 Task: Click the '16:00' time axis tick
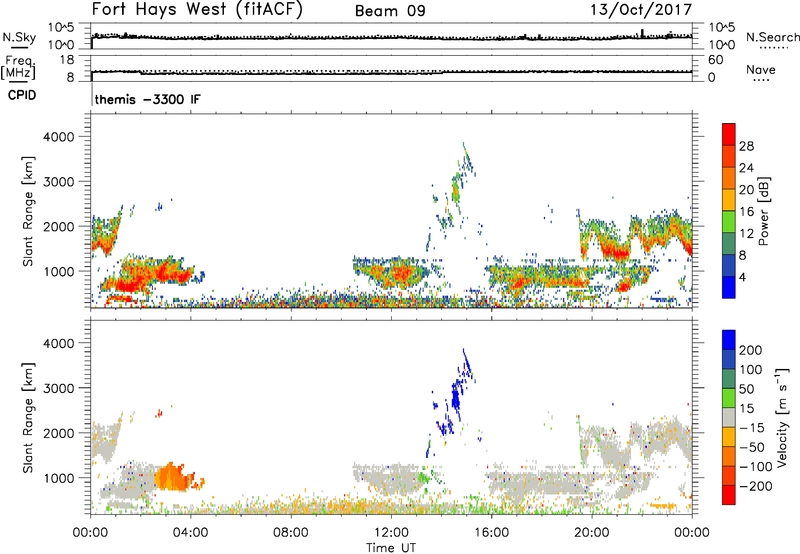point(492,533)
